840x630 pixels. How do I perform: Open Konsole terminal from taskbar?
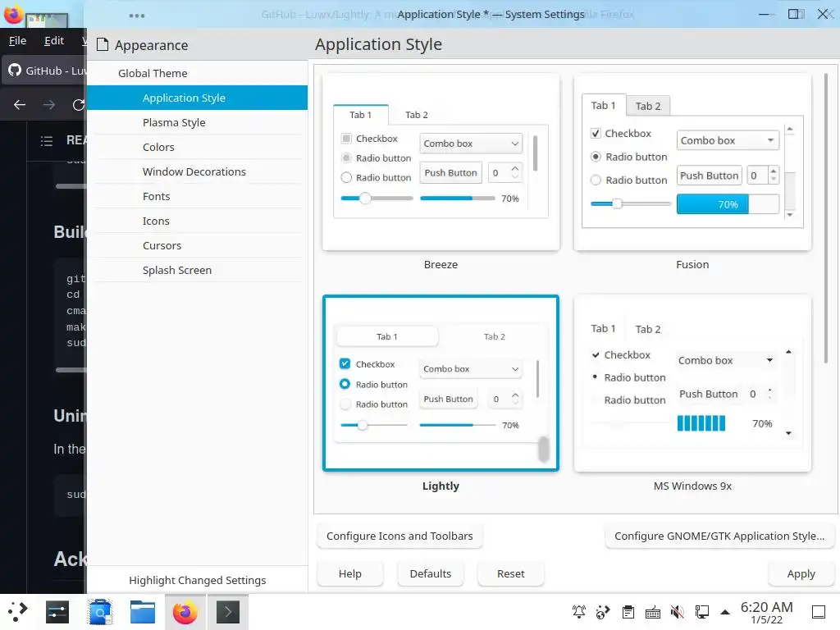coord(228,612)
